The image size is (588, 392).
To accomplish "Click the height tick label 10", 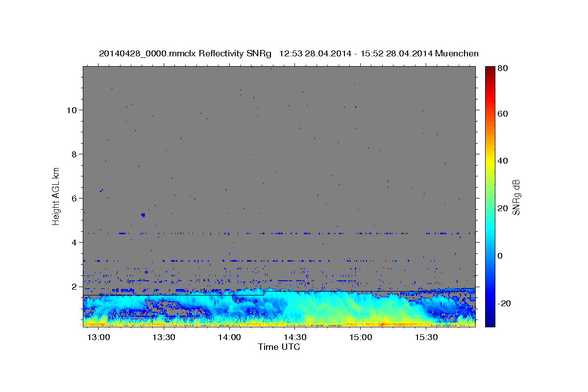I will 72,110.
